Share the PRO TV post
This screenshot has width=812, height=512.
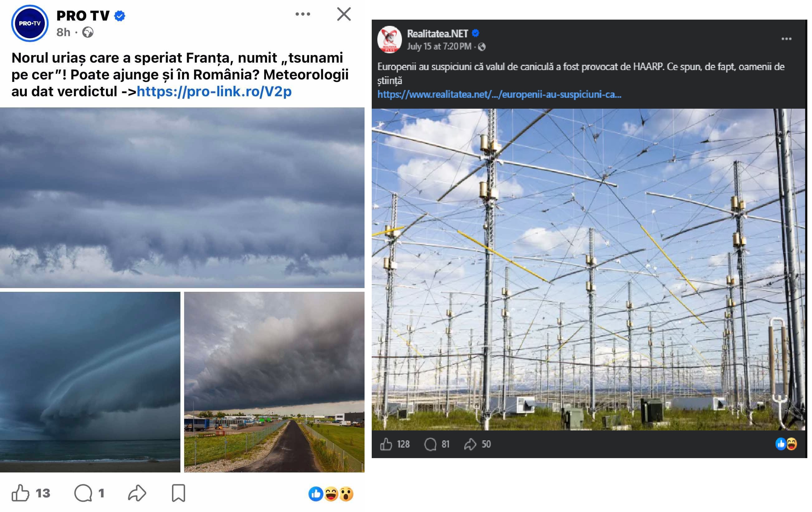click(137, 493)
